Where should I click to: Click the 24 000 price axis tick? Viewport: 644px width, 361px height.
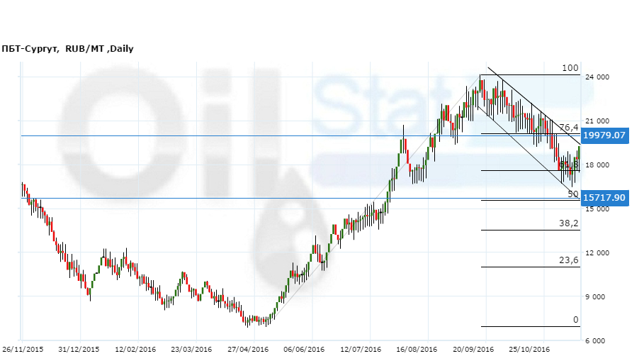point(597,78)
